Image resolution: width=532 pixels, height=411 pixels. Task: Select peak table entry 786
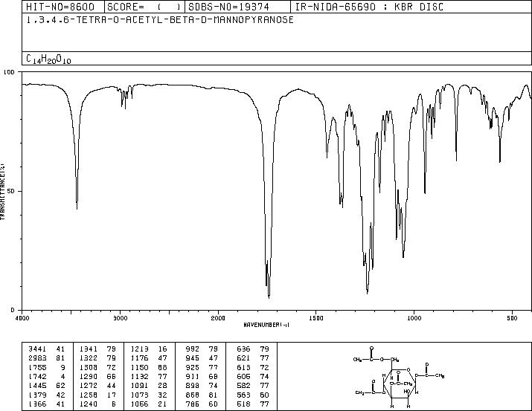coord(202,404)
